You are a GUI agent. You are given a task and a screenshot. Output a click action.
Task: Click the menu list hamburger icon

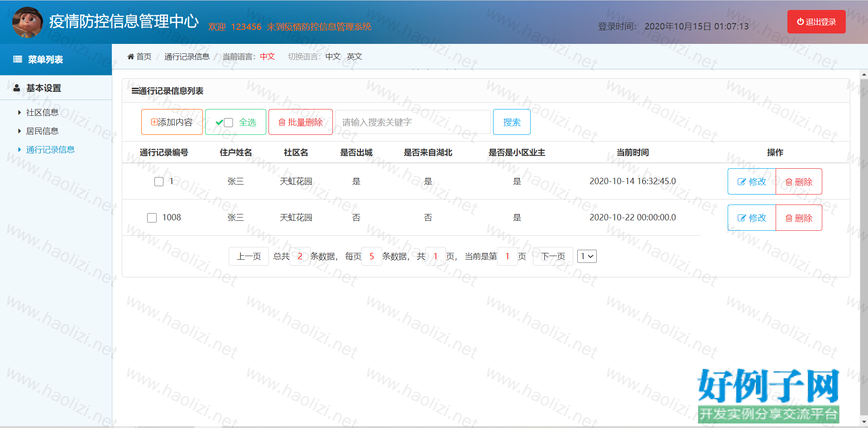(18, 59)
